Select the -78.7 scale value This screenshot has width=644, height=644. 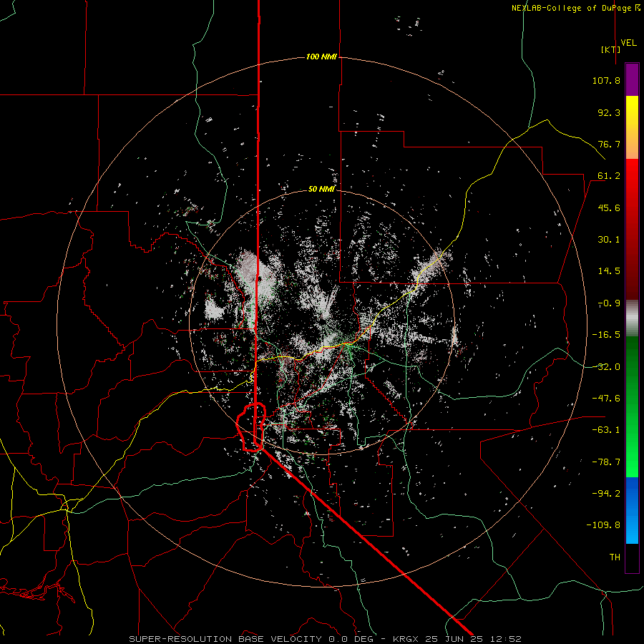coord(606,462)
